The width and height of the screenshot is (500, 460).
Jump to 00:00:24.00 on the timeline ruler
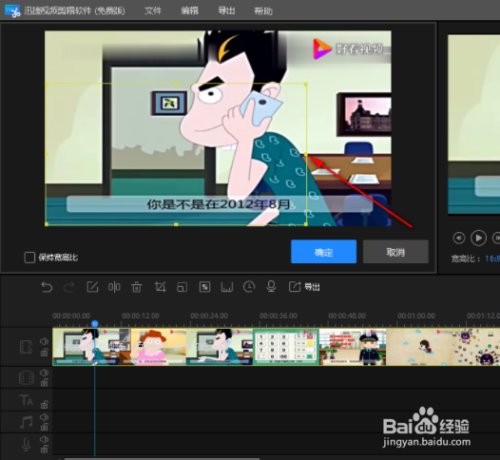(209, 316)
